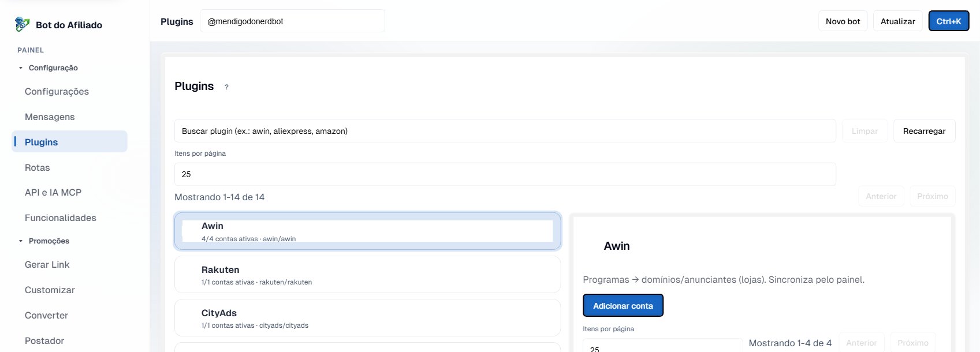Image resolution: width=980 pixels, height=352 pixels.
Task: Open Converter in the sidebar
Action: tap(46, 315)
